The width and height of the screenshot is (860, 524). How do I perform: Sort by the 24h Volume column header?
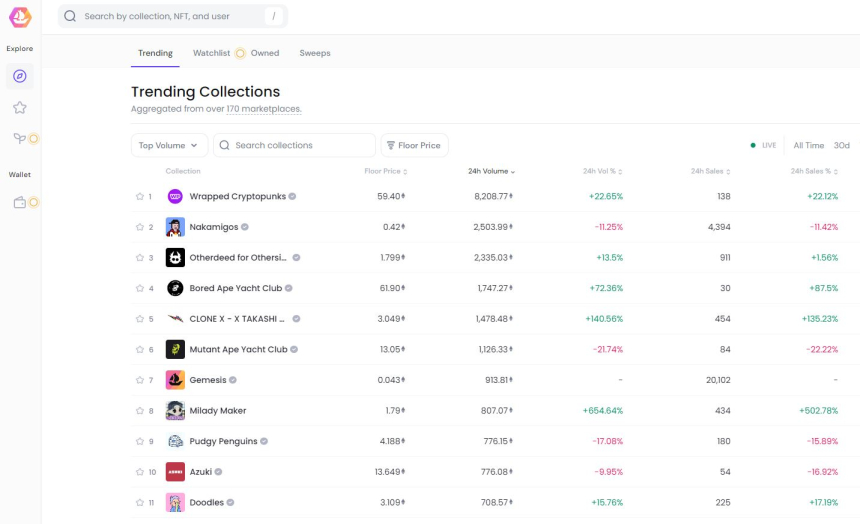pyautogui.click(x=491, y=172)
